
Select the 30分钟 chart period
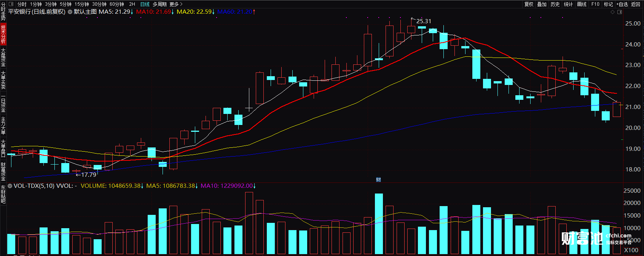[x=99, y=4]
